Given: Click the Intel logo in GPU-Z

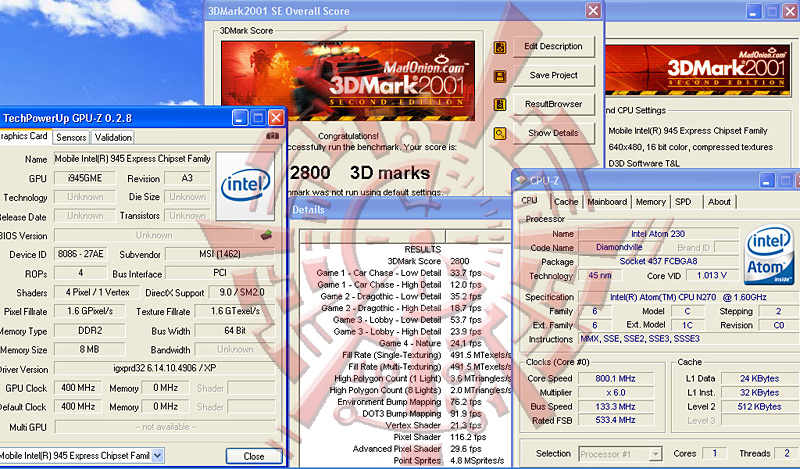Looking at the screenshot, I should tap(245, 186).
